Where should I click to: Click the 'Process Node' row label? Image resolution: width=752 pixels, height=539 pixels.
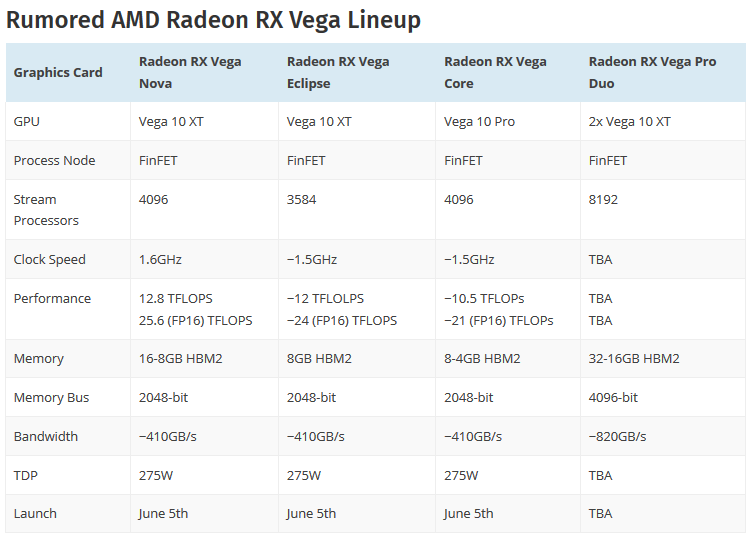pyautogui.click(x=54, y=160)
